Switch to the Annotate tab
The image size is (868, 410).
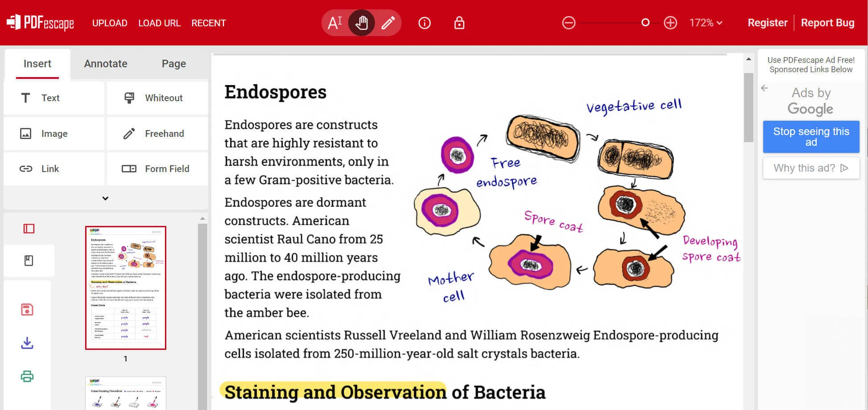click(x=106, y=64)
